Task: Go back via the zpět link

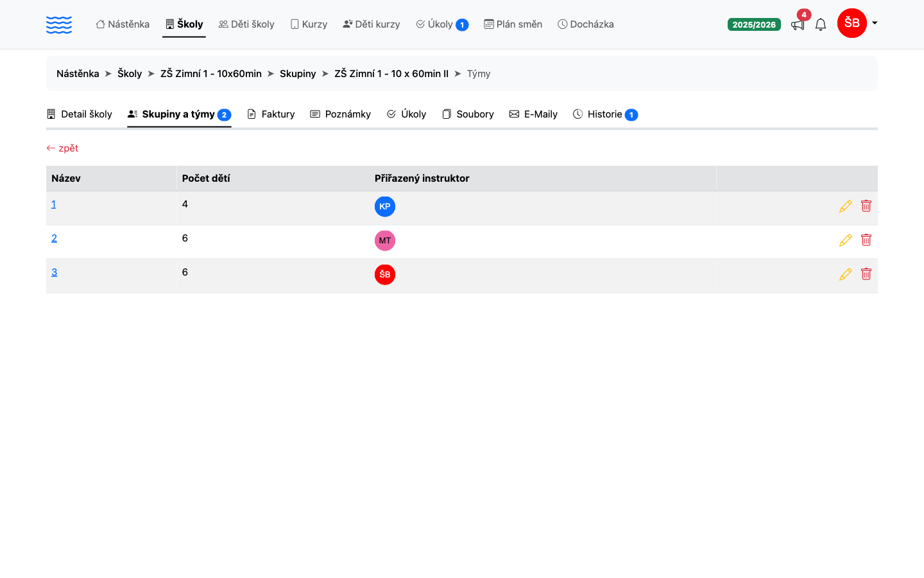Action: point(62,148)
